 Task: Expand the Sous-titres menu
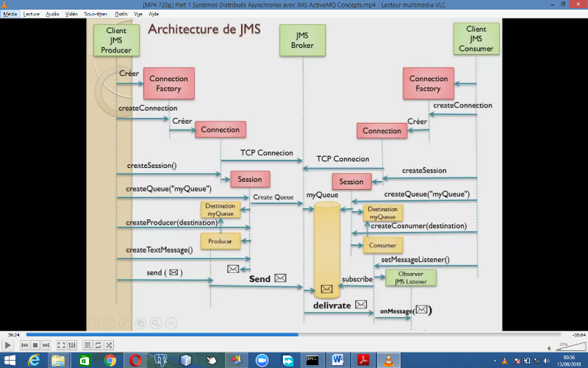coord(94,13)
